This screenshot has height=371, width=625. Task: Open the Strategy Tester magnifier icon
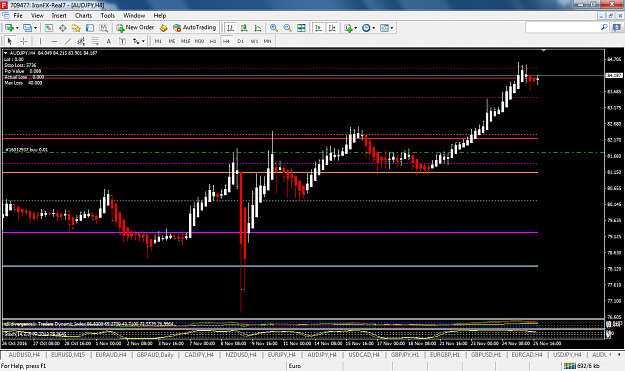pos(104,28)
